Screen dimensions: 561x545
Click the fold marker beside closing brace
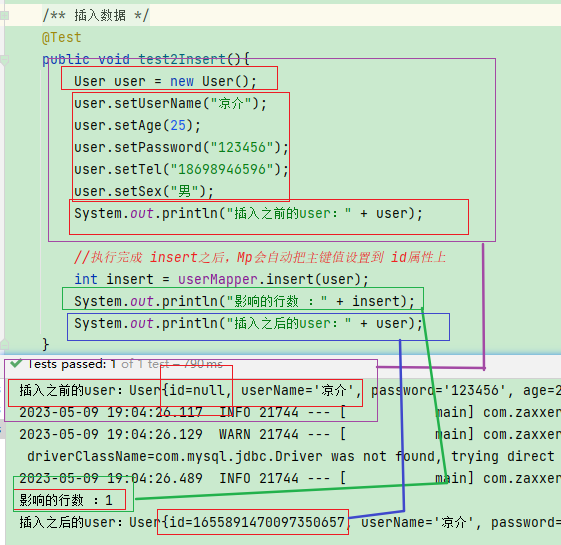click(4, 344)
